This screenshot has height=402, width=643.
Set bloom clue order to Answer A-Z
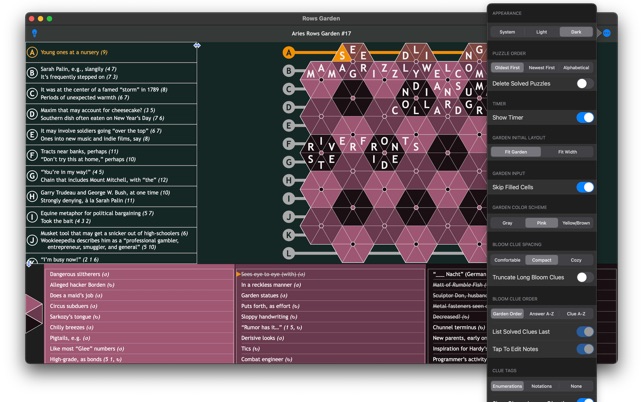click(x=541, y=314)
